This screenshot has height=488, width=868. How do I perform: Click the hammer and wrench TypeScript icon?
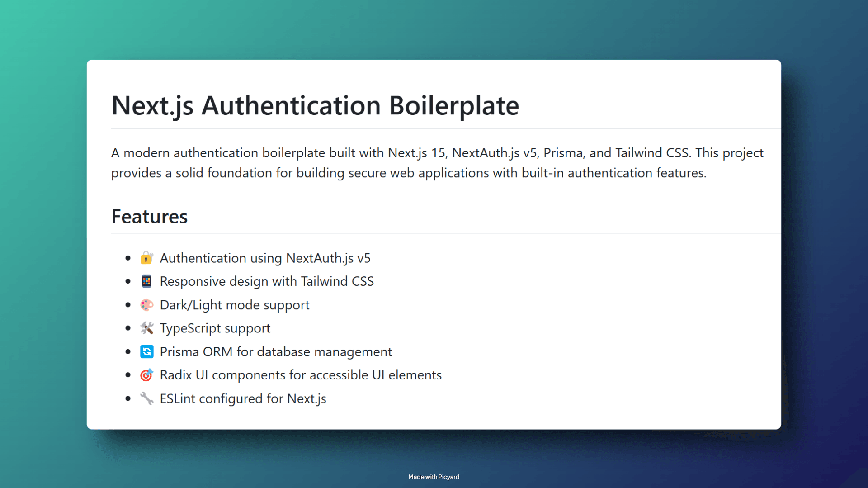coord(146,328)
